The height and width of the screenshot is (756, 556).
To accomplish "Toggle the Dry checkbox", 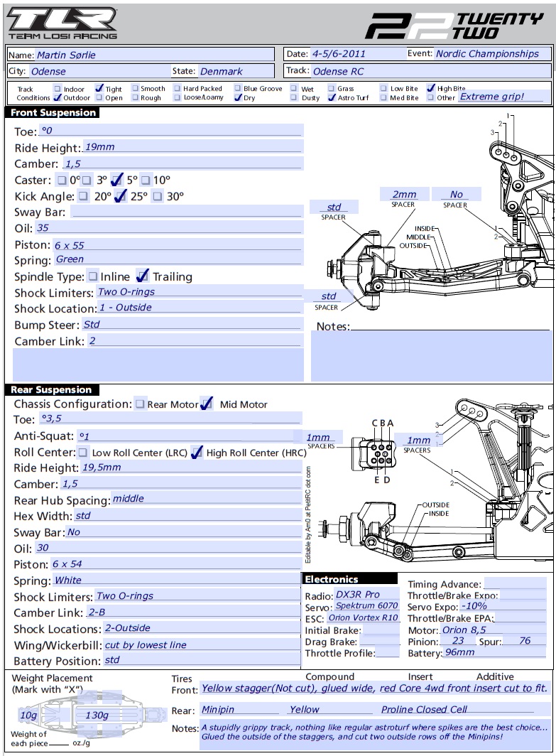I will (238, 97).
